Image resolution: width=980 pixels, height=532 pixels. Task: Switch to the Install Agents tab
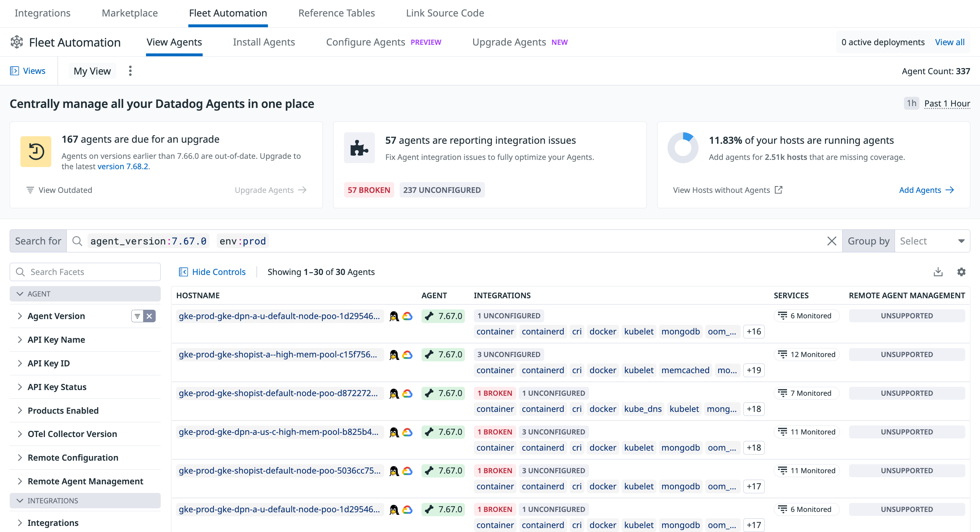point(264,42)
